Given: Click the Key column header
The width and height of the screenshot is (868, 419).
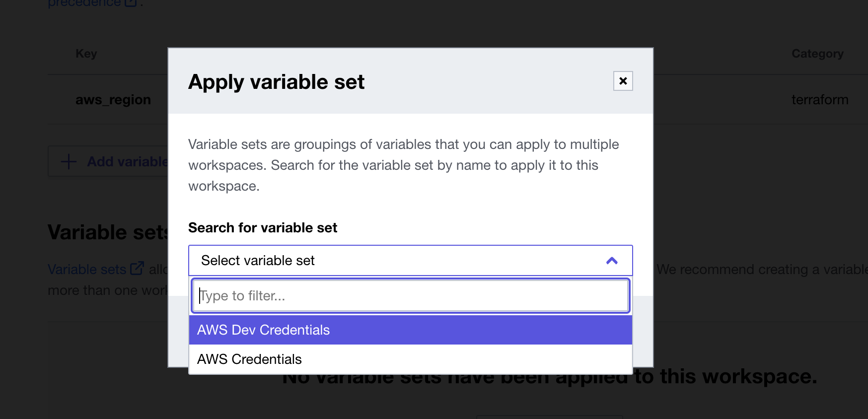Looking at the screenshot, I should [86, 54].
